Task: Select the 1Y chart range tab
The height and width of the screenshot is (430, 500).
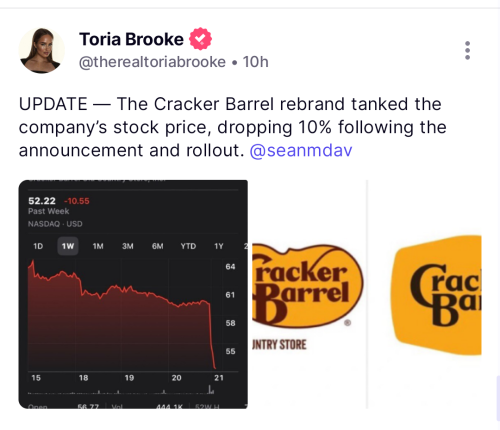Action: tap(219, 246)
